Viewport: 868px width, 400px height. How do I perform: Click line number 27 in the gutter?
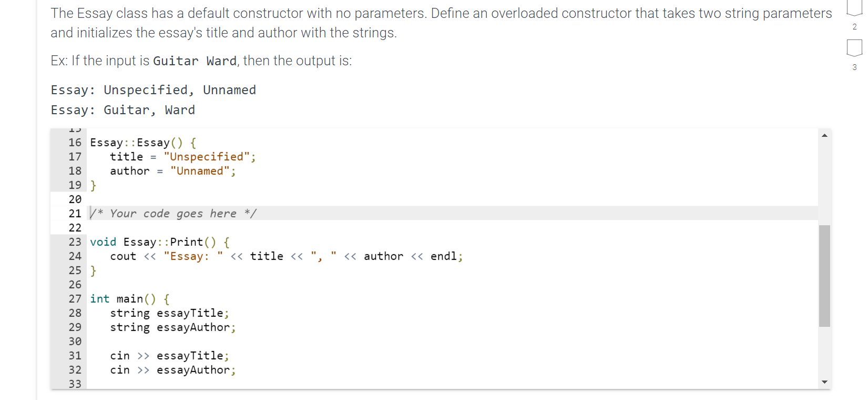pos(75,298)
